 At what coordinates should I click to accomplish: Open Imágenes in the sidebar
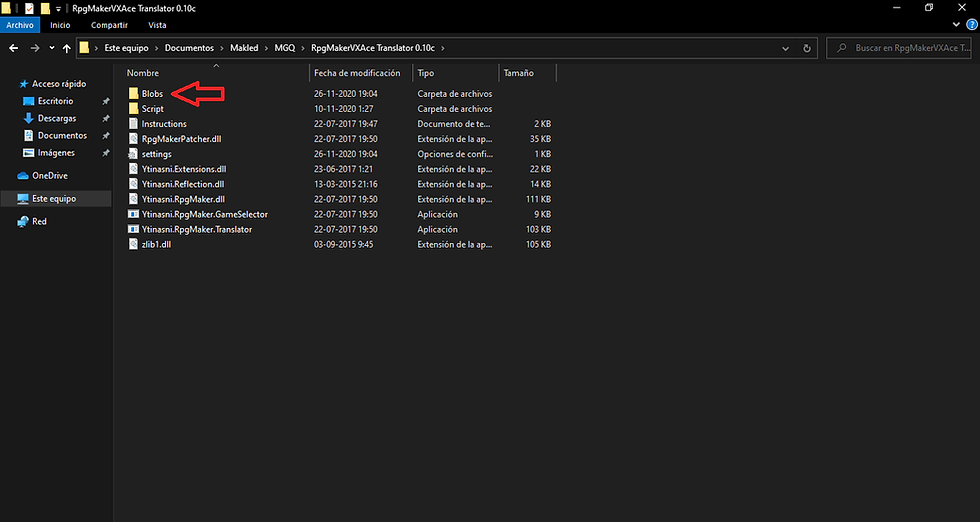point(56,153)
